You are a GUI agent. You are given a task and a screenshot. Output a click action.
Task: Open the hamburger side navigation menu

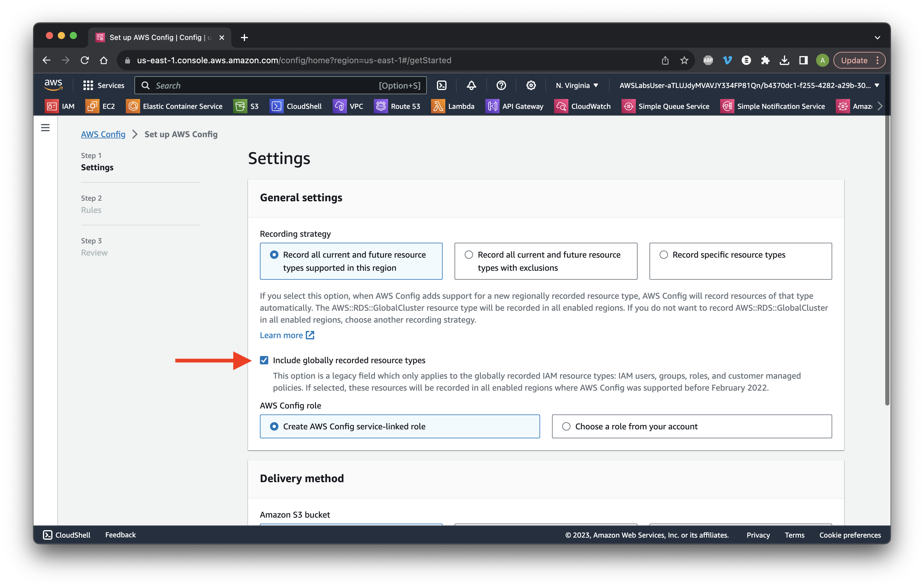click(x=45, y=127)
